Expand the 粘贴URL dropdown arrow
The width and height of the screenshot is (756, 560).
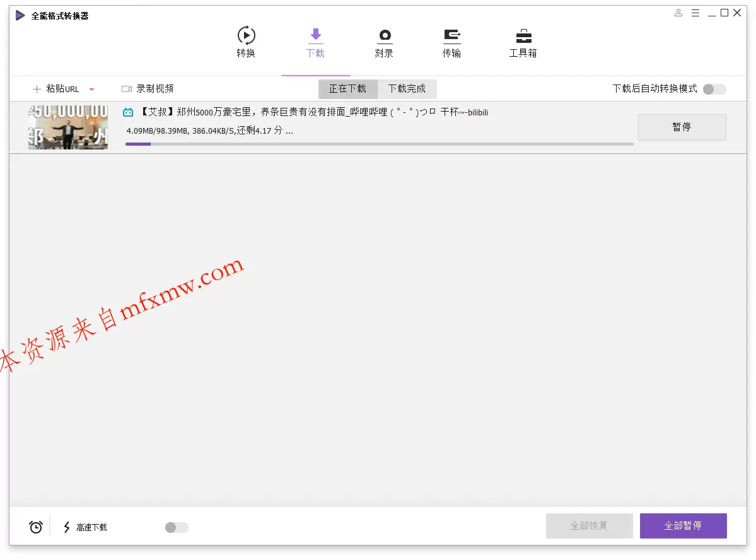tap(91, 89)
